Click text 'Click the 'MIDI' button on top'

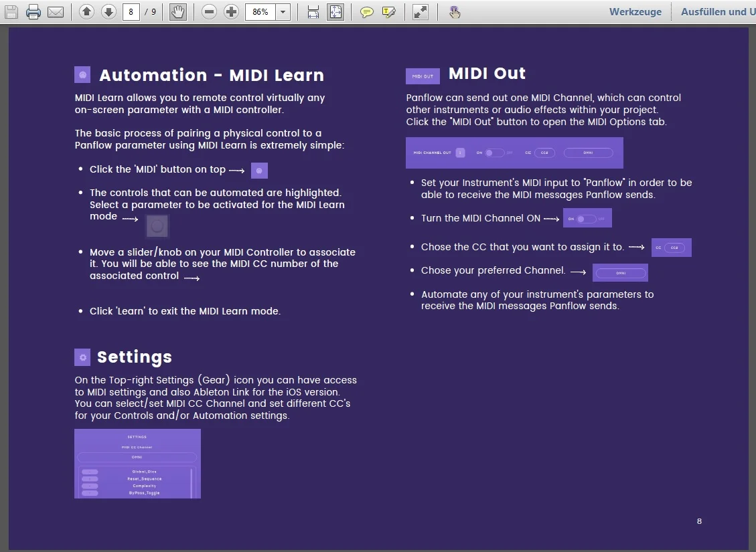[x=157, y=169]
